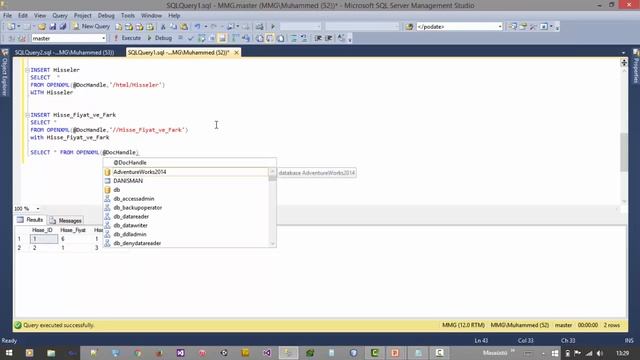The image size is (640, 360).
Task: Select db_backupoperator in the IntelliSense list
Action: pos(186,208)
